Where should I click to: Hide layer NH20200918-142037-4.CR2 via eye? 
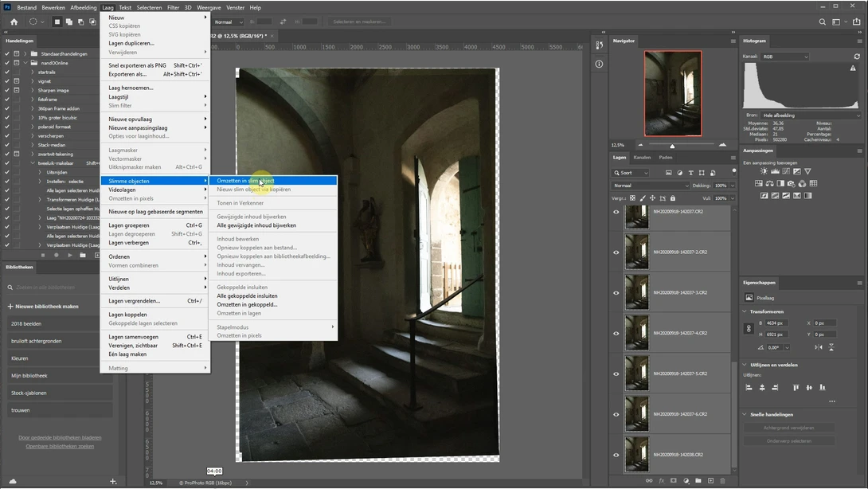616,334
